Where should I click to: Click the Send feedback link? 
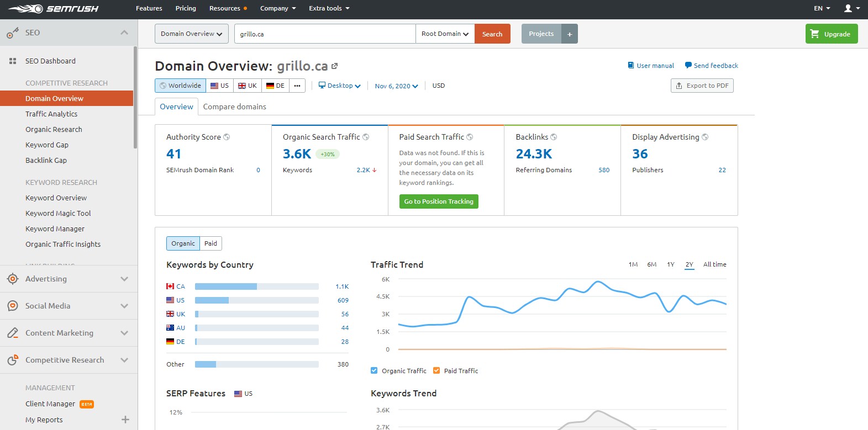pos(712,65)
